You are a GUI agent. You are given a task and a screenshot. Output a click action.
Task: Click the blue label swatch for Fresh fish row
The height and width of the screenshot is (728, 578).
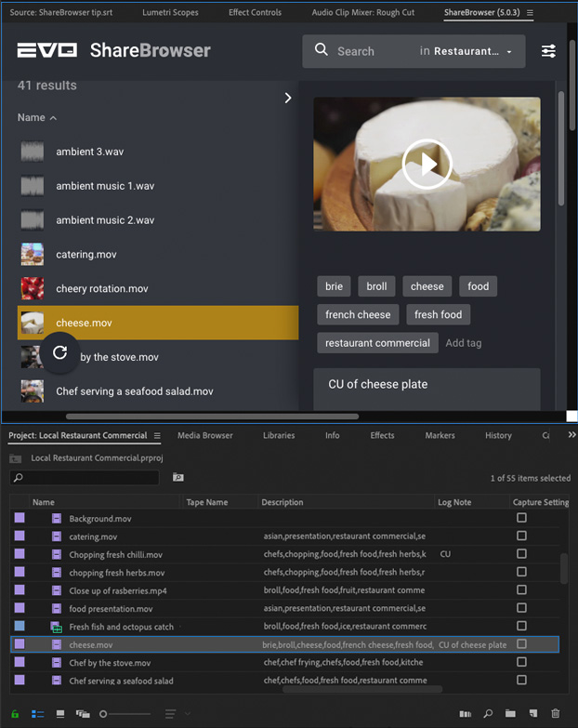[x=20, y=626]
